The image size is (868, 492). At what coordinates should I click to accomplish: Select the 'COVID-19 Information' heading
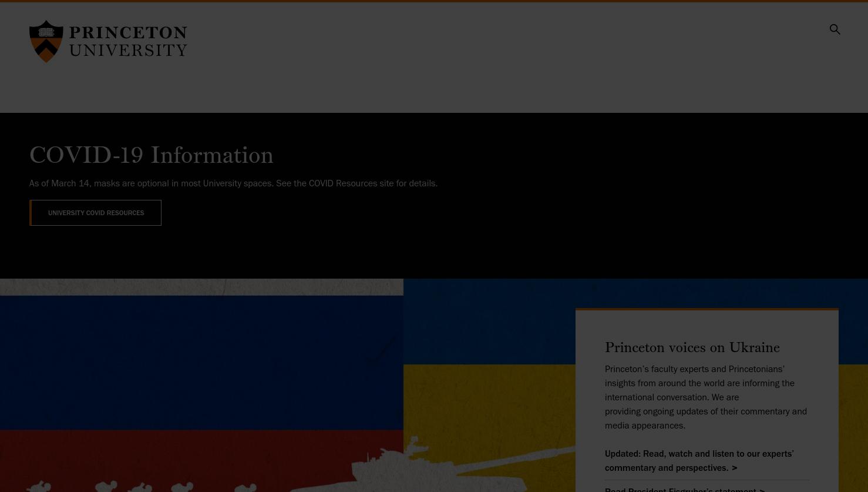coord(152,155)
